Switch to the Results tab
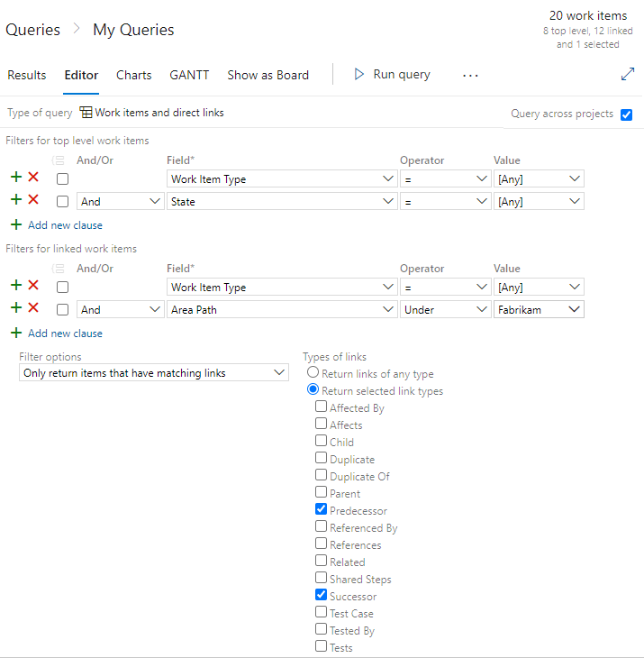The height and width of the screenshot is (658, 644). coord(27,75)
